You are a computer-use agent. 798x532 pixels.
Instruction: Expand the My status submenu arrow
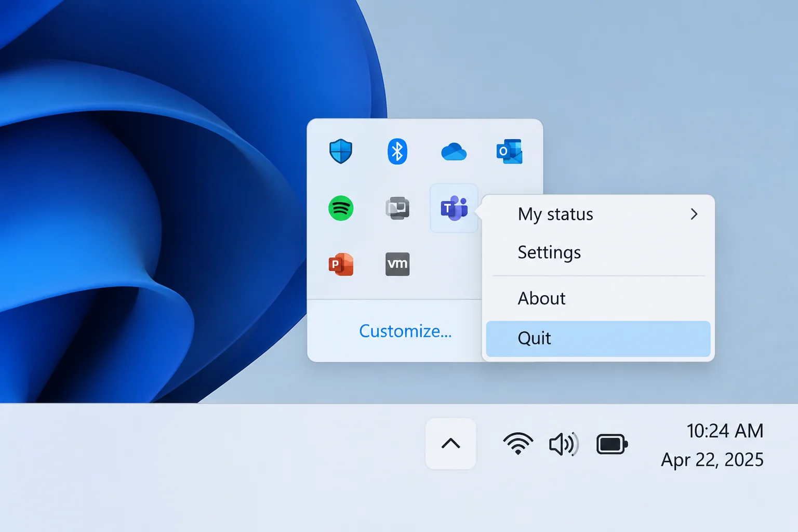694,214
